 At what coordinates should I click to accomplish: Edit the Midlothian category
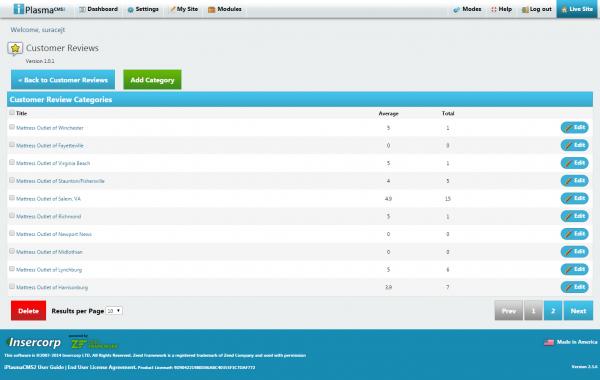click(574, 251)
